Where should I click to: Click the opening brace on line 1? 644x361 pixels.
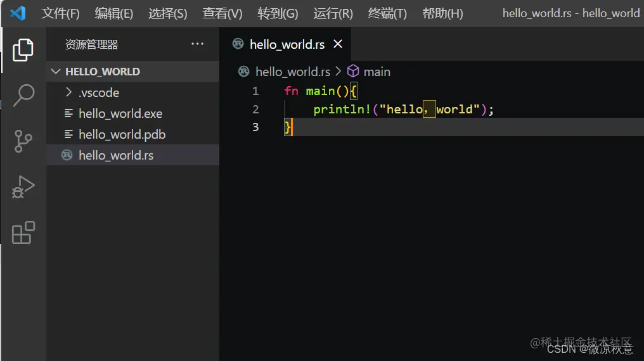pyautogui.click(x=354, y=91)
